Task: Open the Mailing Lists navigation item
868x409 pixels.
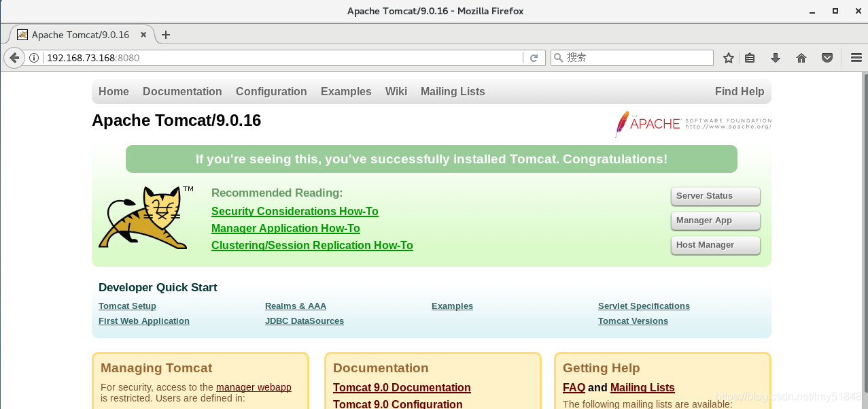Action: point(453,91)
